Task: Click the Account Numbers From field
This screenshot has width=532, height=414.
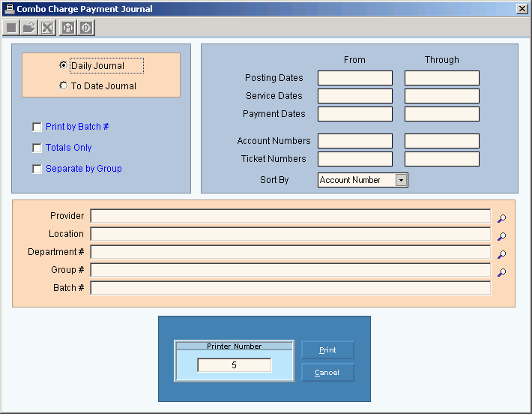Action: click(x=355, y=141)
